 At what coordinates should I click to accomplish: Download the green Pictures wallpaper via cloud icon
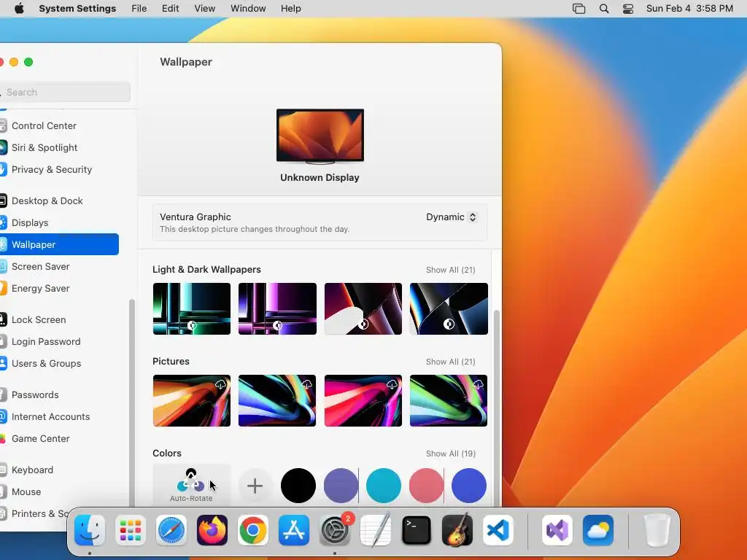pyautogui.click(x=478, y=385)
